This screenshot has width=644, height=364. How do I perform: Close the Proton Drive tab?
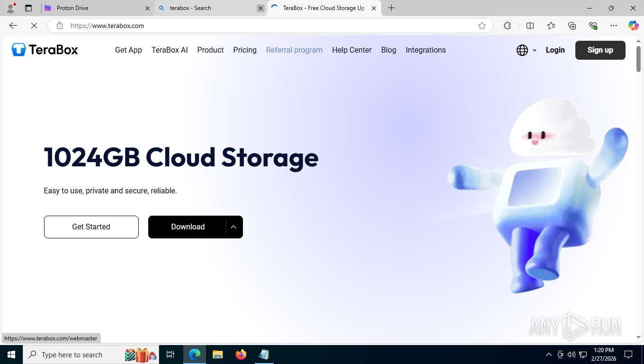coord(147,8)
